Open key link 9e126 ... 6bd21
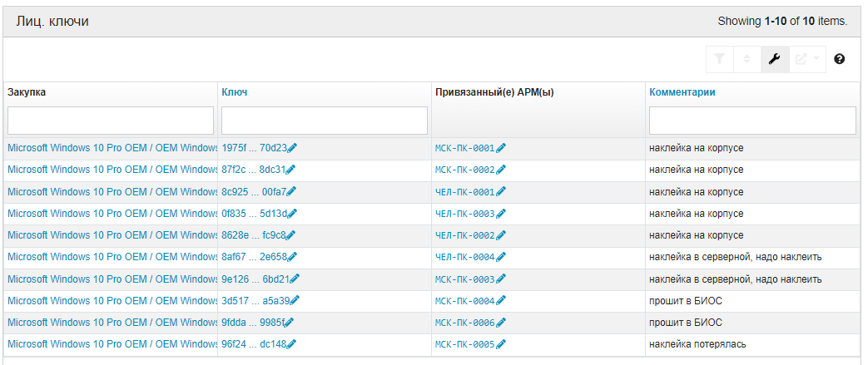Viewport: 868px width, 365px height. pyautogui.click(x=255, y=279)
